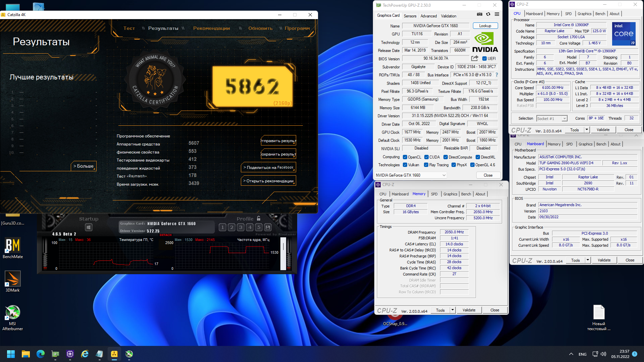This screenshot has width=644, height=362.
Task: Open Bench tab in CPU-Z CPU window
Action: [x=600, y=14]
